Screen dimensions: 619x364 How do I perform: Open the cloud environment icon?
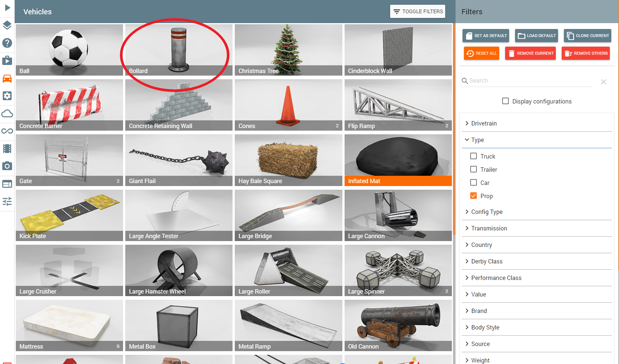7,113
